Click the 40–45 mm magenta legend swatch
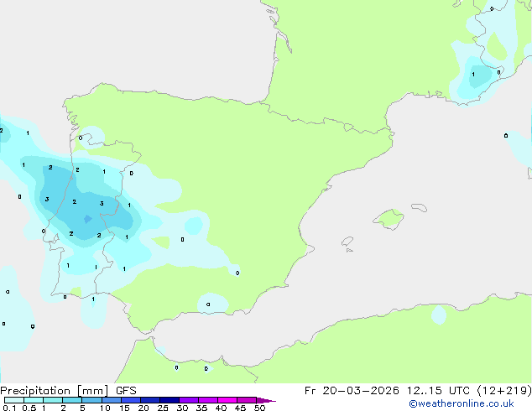The height and width of the screenshot is (411, 532). click(x=227, y=400)
